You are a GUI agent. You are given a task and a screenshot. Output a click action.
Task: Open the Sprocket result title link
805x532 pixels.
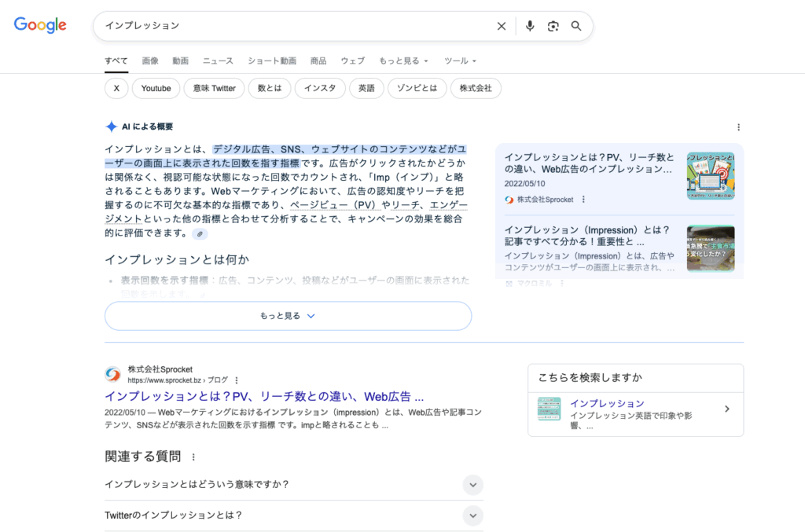[264, 396]
